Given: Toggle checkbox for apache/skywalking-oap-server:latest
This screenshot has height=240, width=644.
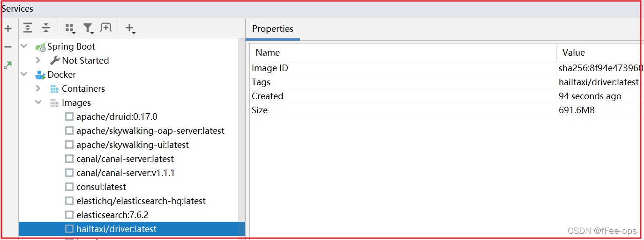Looking at the screenshot, I should click(69, 131).
